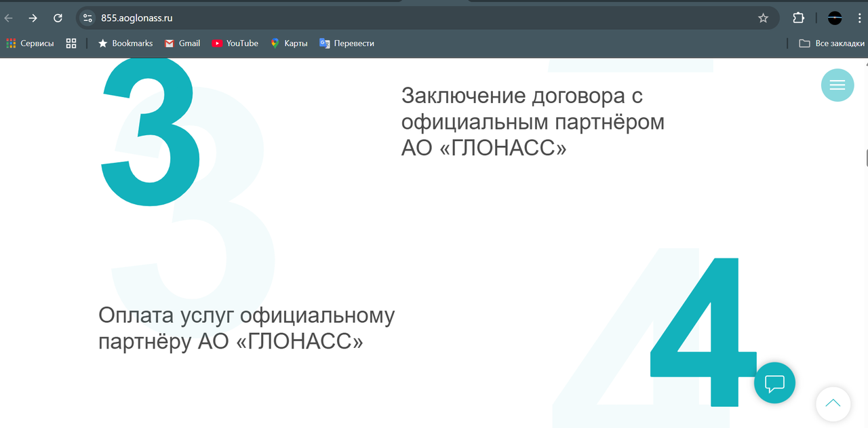Open the Все закладки folder

tap(831, 43)
